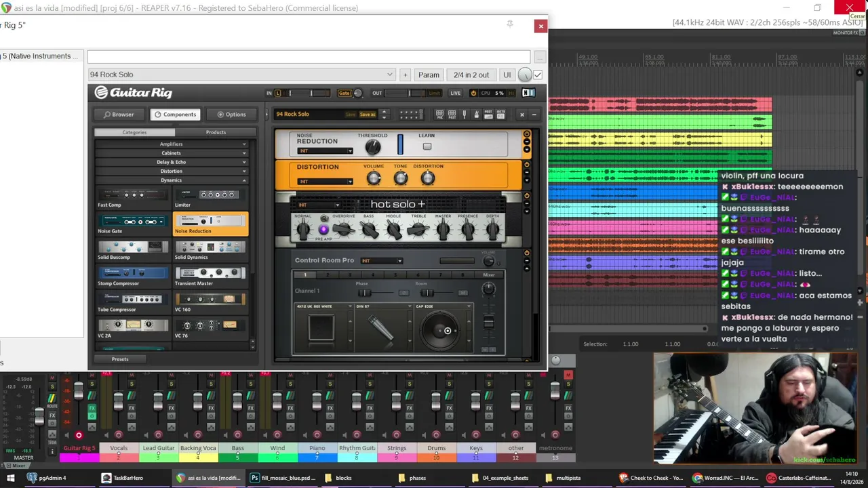Select the VC 76 component
Viewport: 868px width, 488px height.
pyautogui.click(x=210, y=329)
